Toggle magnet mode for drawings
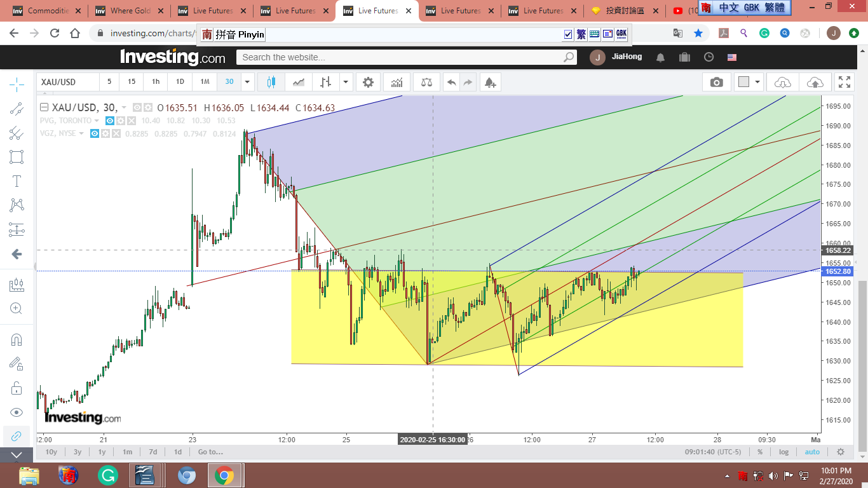Viewport: 868px width, 488px height. pos(17,340)
